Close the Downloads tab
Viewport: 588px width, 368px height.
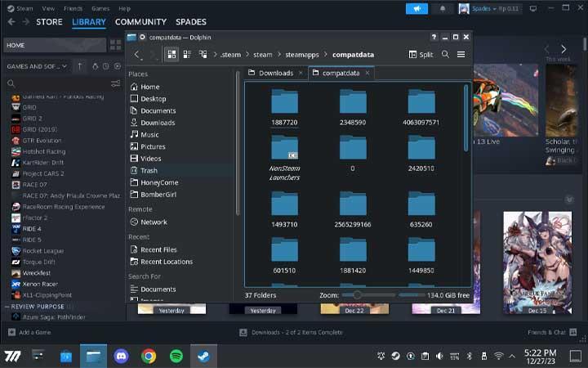click(x=301, y=73)
